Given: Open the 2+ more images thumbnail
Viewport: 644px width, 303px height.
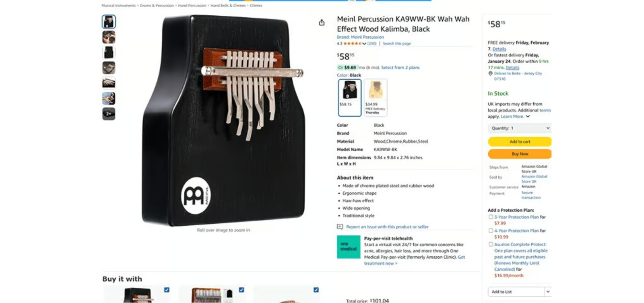Looking at the screenshot, I should point(109,114).
